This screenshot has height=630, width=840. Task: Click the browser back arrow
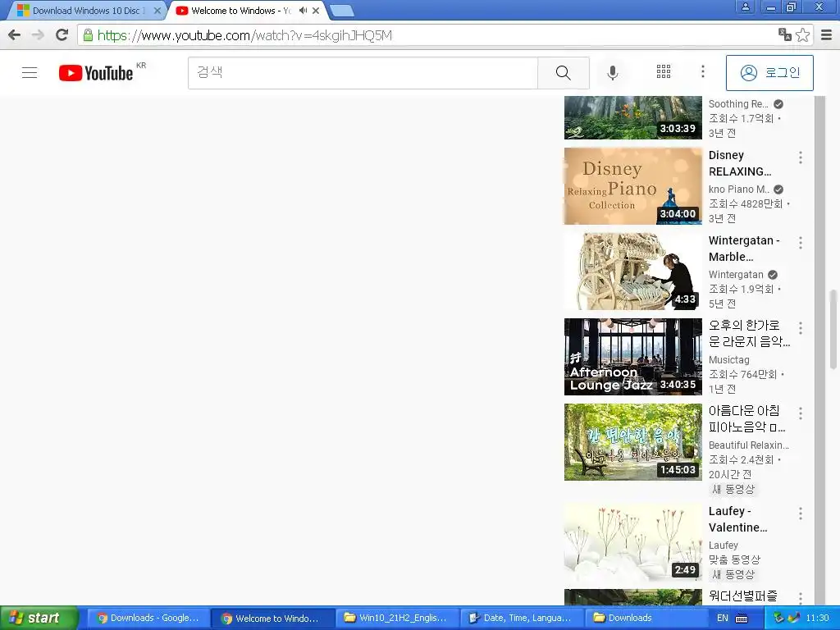click(15, 35)
